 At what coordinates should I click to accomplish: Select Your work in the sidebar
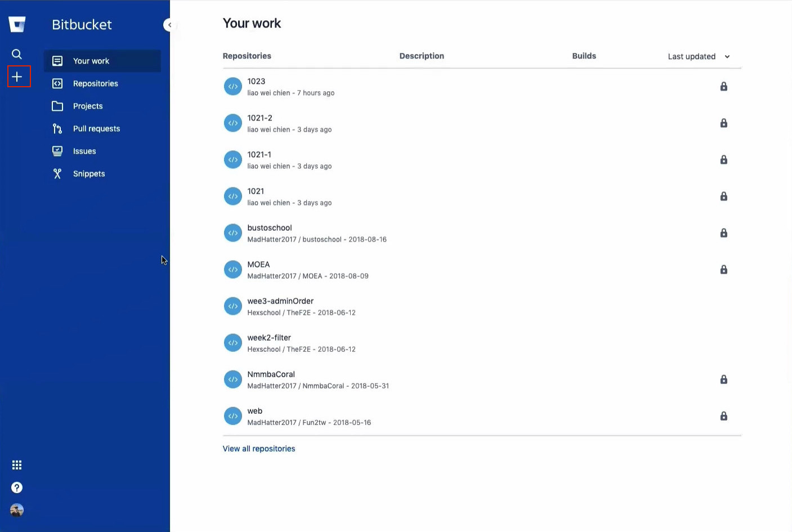click(102, 61)
